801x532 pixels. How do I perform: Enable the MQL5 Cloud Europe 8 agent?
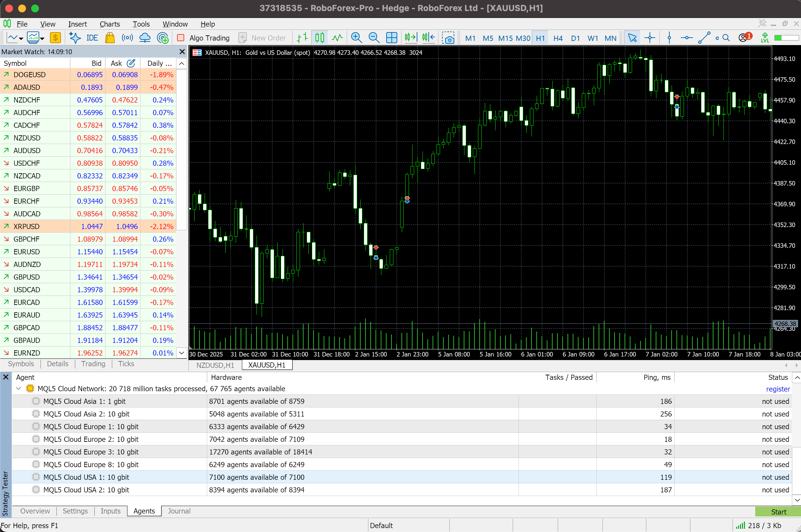click(x=36, y=464)
